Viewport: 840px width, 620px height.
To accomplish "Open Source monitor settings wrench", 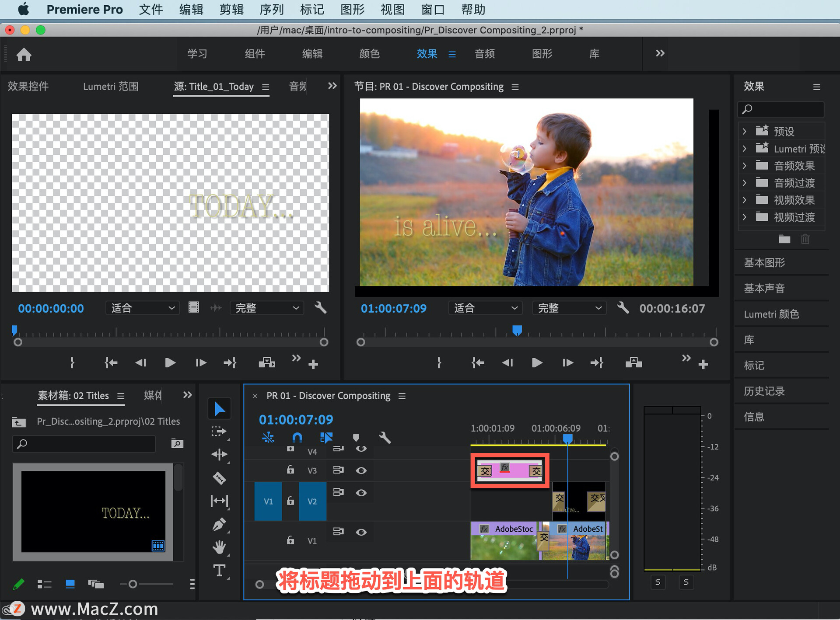I will point(321,308).
